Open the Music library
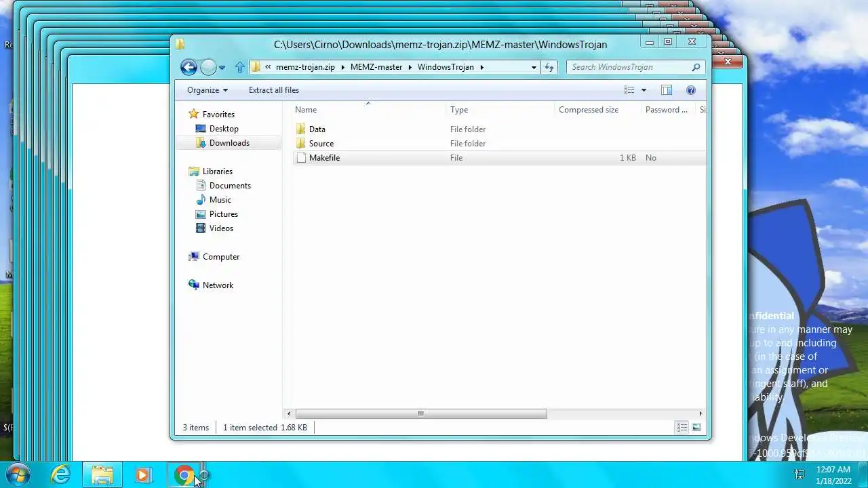868x488 pixels. point(220,200)
